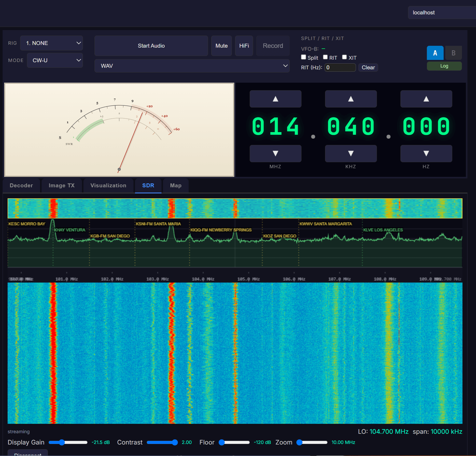Adjust the Zoom slider
476x456 pixels.
click(x=312, y=442)
